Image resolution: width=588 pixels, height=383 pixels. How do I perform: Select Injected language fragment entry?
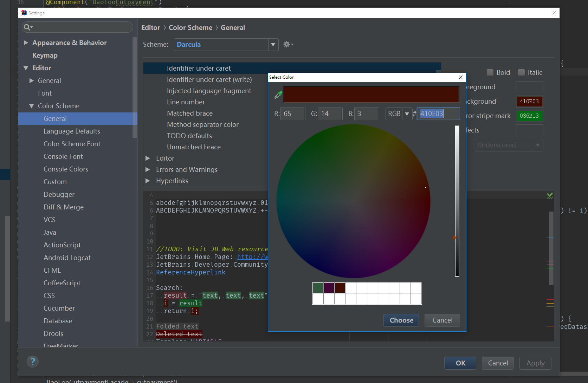pos(209,91)
